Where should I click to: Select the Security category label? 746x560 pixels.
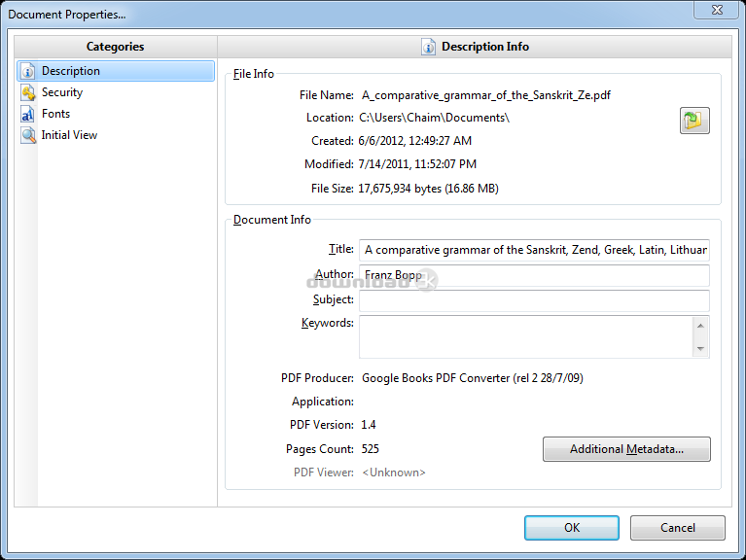[62, 92]
